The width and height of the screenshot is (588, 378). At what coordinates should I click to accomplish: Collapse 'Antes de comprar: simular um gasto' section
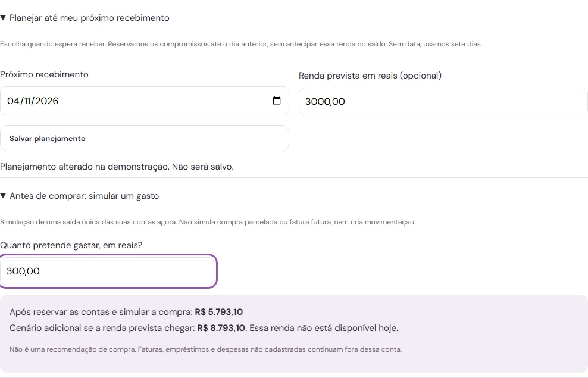click(80, 196)
